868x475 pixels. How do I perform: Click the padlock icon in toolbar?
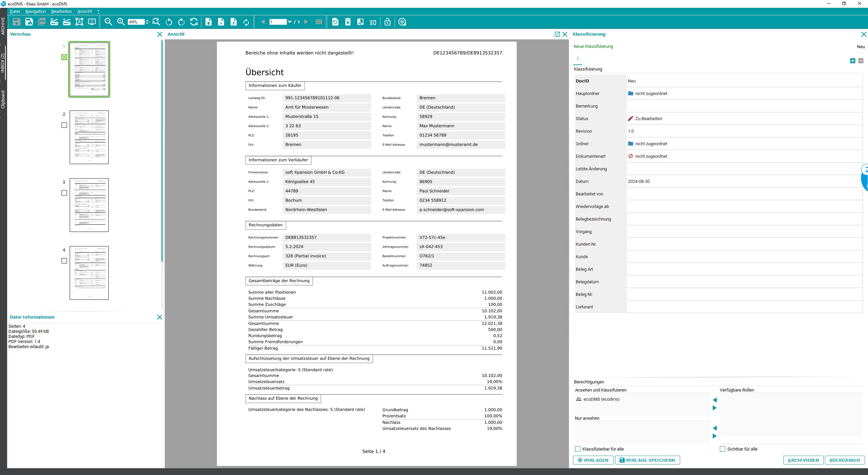pos(388,22)
